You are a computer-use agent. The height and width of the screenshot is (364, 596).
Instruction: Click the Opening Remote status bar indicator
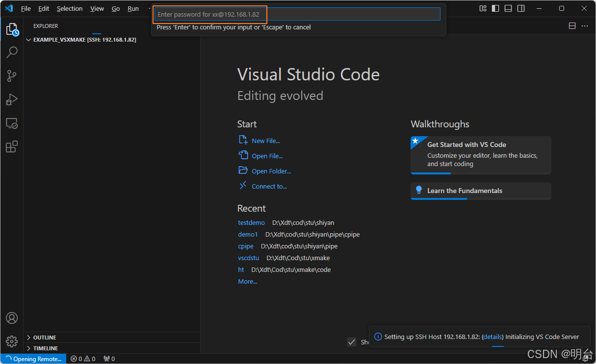(33, 359)
